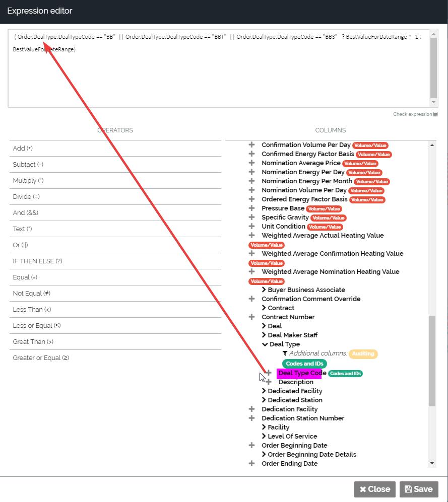
Task: Add Order Beginning Date with plus icon
Action: pos(251,446)
